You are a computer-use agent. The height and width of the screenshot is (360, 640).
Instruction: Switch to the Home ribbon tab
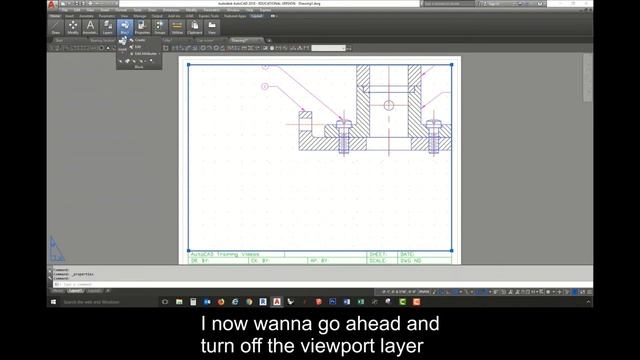55,16
